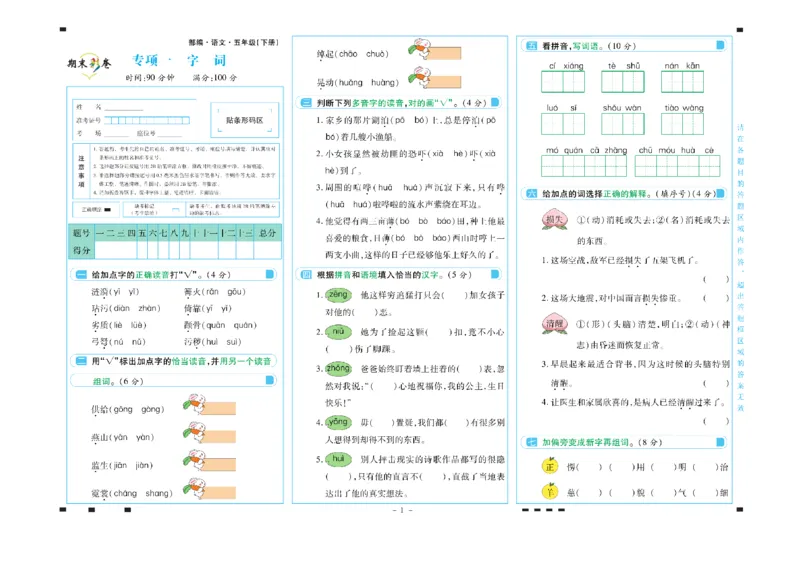Click the text 满分:100分
This screenshot has width=800, height=566.
click(x=215, y=78)
